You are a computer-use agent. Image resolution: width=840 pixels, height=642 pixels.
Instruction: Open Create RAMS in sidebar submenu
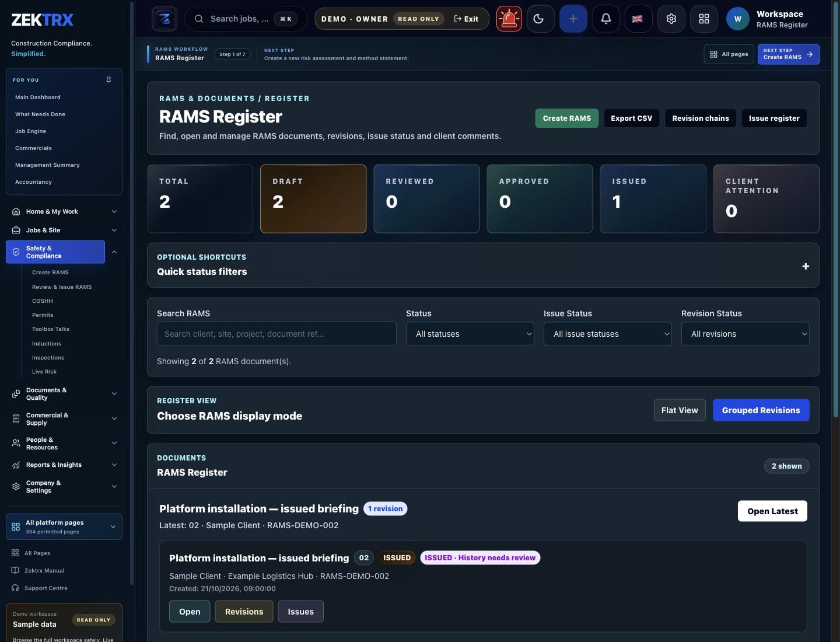pyautogui.click(x=50, y=273)
